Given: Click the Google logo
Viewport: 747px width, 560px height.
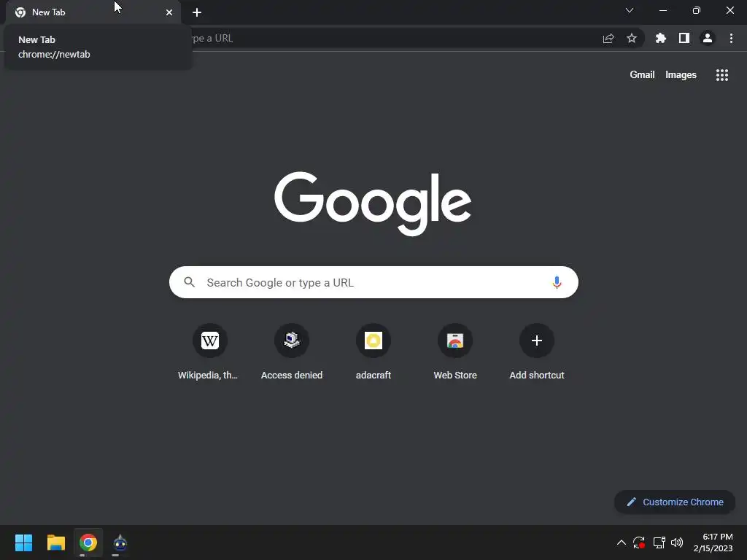Looking at the screenshot, I should (373, 203).
